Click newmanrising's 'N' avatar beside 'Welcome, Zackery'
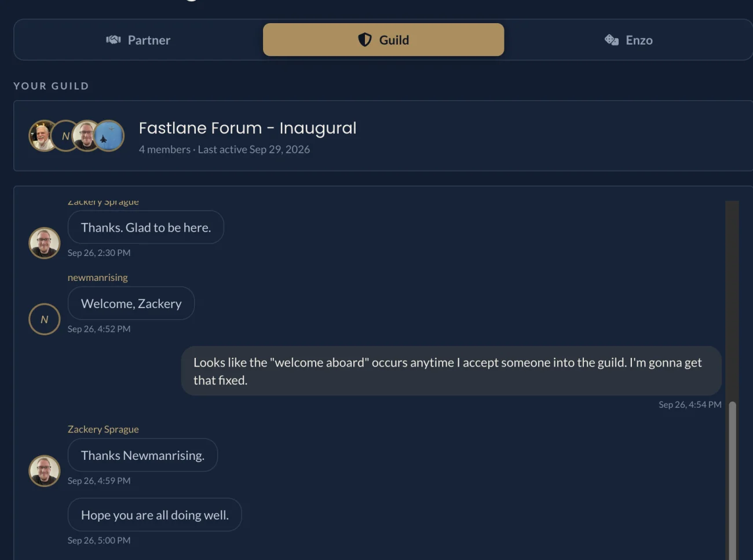Image resolution: width=753 pixels, height=560 pixels. click(45, 319)
